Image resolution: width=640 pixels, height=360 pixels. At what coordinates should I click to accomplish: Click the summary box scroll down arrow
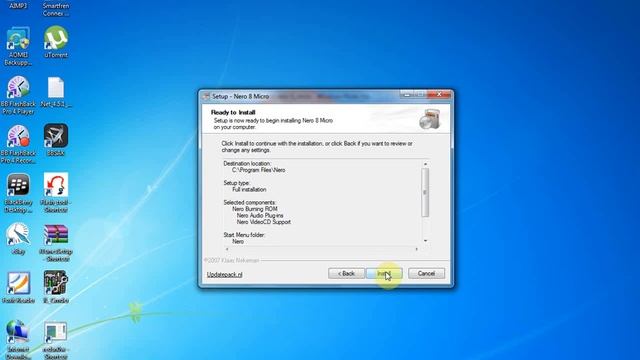(x=425, y=241)
